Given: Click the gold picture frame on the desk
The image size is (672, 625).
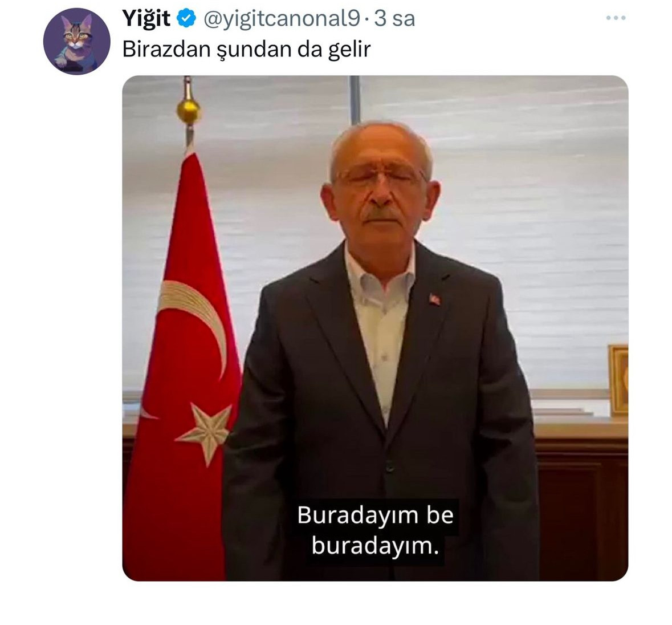Looking at the screenshot, I should point(618,380).
